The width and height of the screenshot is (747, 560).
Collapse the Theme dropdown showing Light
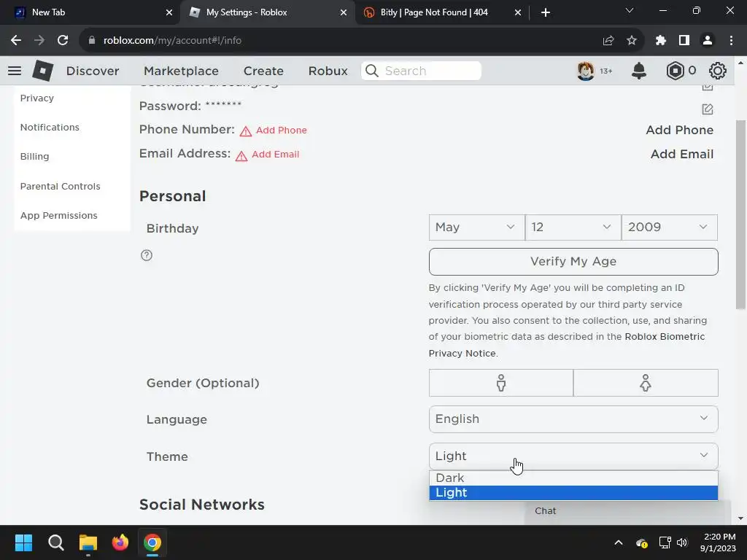pos(573,456)
